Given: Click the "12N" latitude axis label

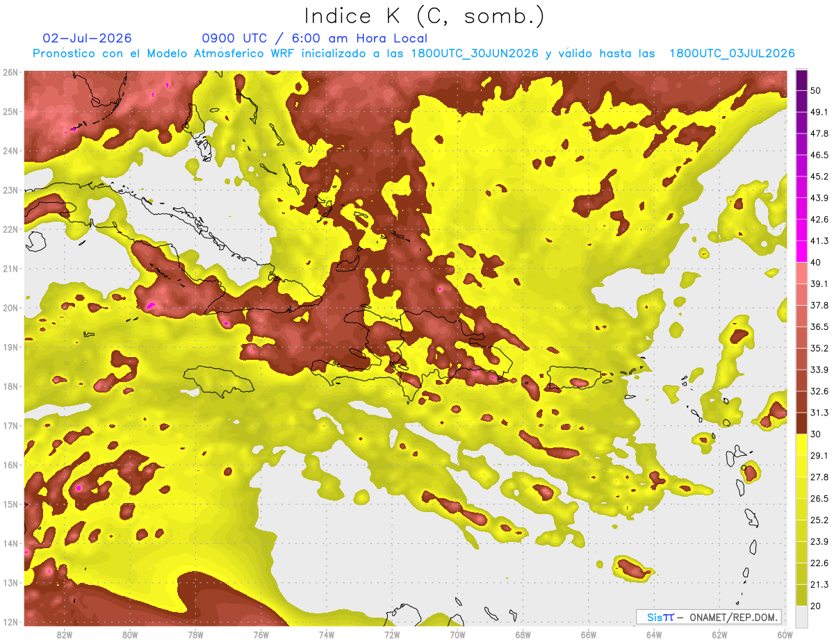Looking at the screenshot, I should (x=10, y=622).
